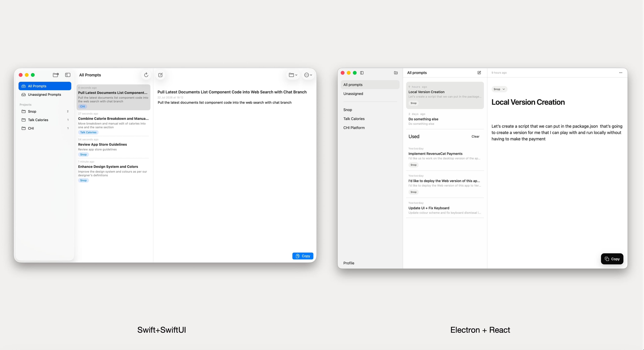
Task: Open Profile at bottom of Electron sidebar
Action: (349, 263)
